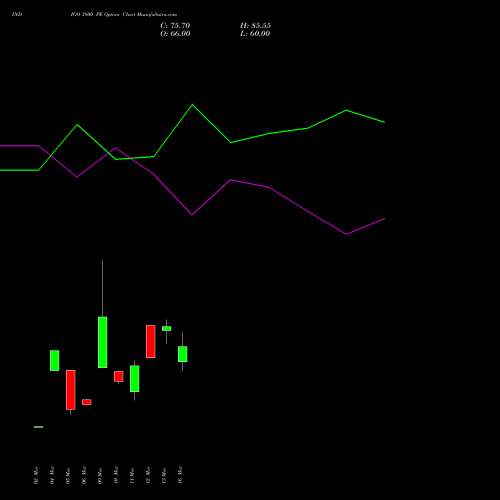Click the green candle body for 11 Mar

(x=135, y=379)
